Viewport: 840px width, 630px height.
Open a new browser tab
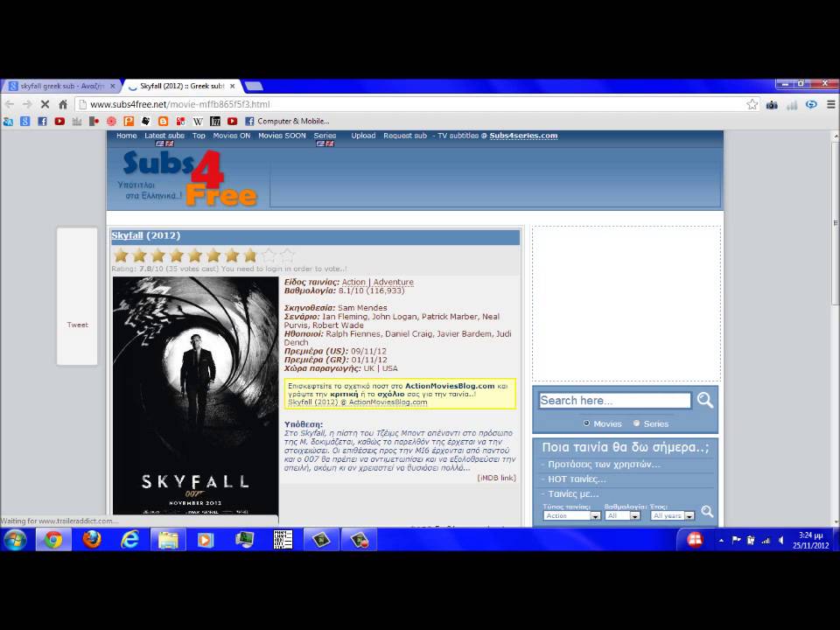pos(254,86)
